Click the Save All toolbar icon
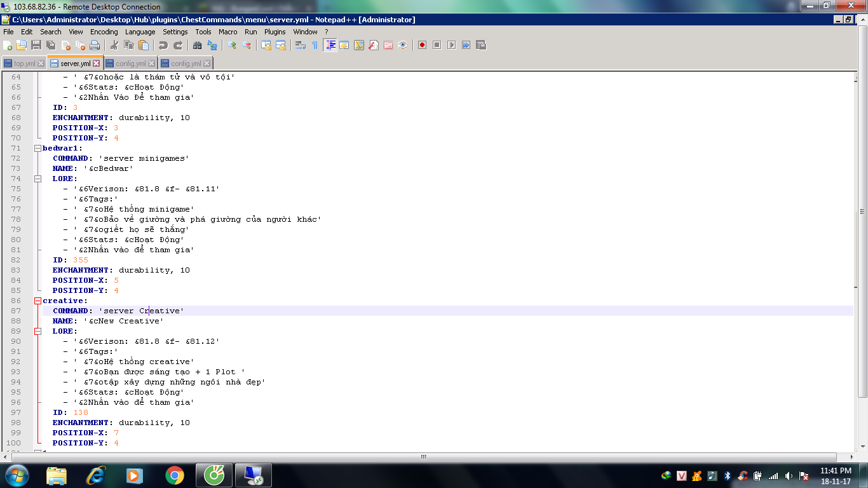 51,45
